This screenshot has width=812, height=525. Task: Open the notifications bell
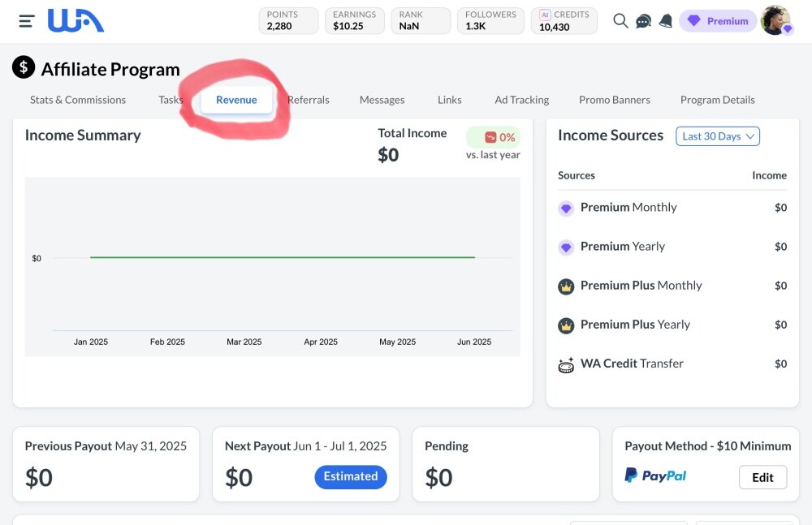666,21
